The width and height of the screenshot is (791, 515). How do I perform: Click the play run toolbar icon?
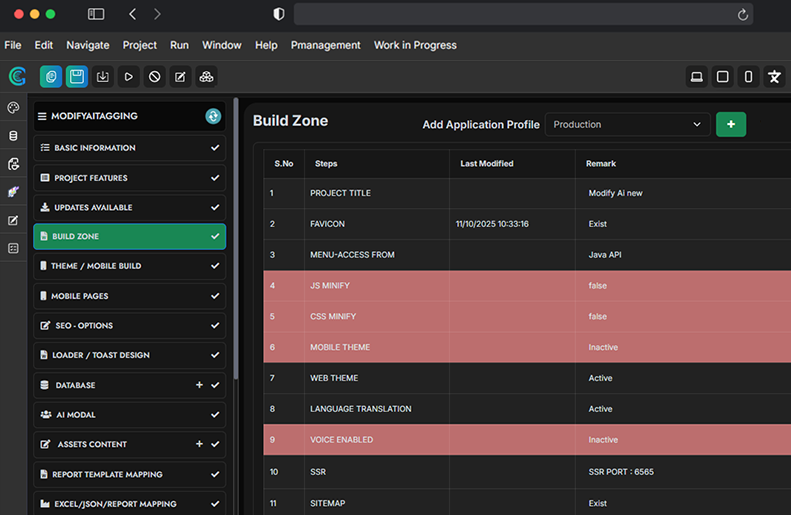[128, 77]
